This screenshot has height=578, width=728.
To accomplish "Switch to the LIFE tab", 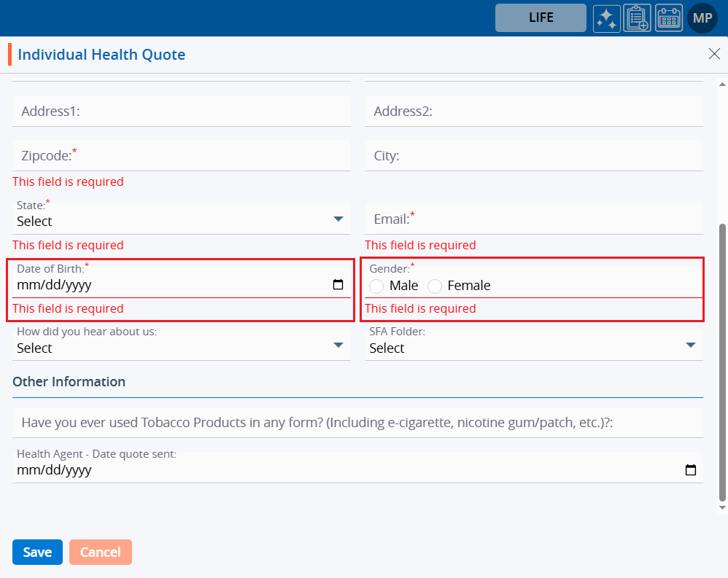I will 541,18.
